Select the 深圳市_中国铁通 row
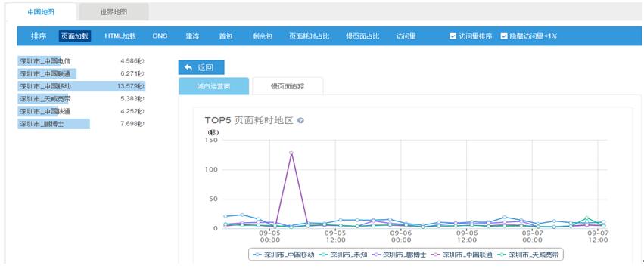This screenshot has height=272, width=644. [x=81, y=111]
